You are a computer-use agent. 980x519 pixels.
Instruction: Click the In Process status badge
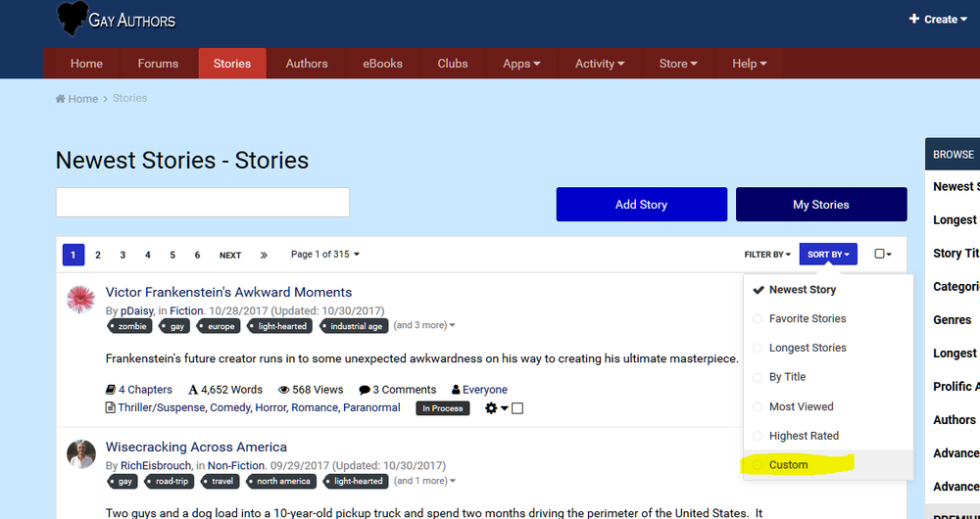[443, 408]
